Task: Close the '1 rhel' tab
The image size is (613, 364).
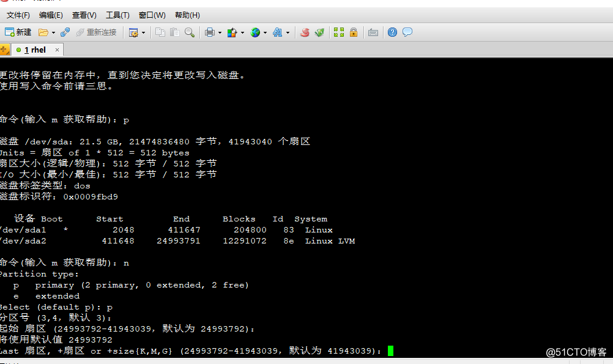Action: click(57, 50)
